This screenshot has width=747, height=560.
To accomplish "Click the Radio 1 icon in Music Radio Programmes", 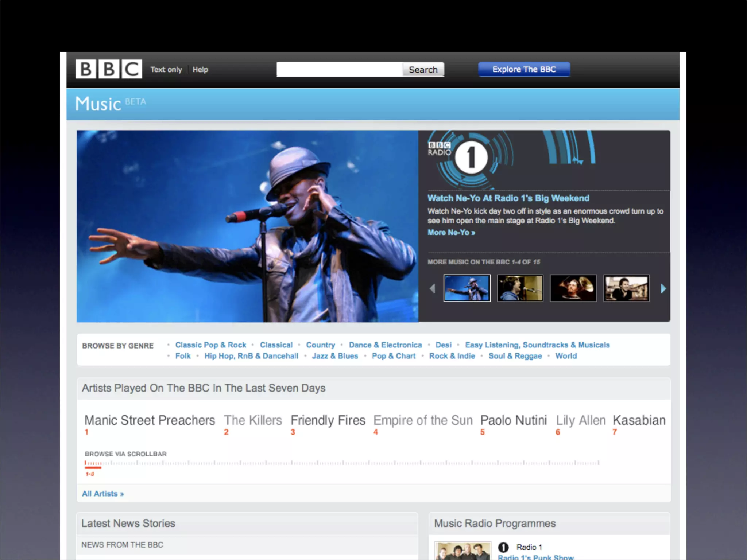I will click(503, 547).
